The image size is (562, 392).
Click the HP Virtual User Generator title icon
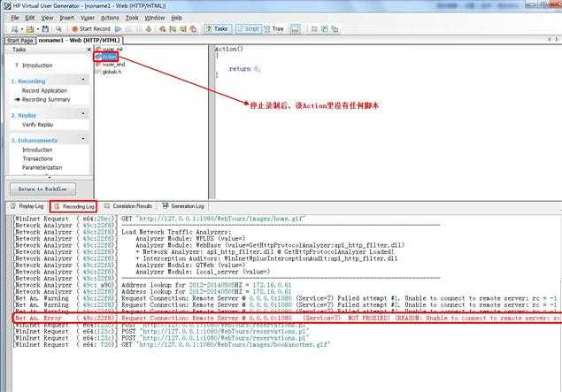pyautogui.click(x=7, y=5)
